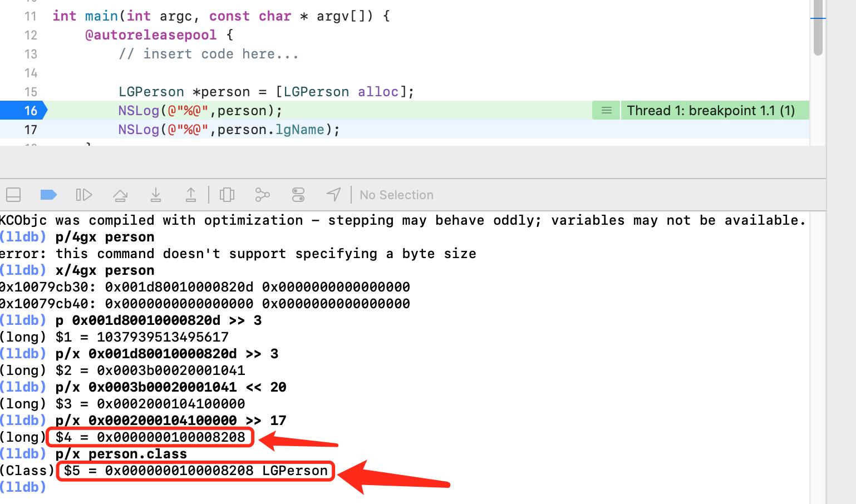Deactivate breakpoints with the blue breakpoint icon
Image resolution: width=856 pixels, height=504 pixels.
[x=49, y=195]
